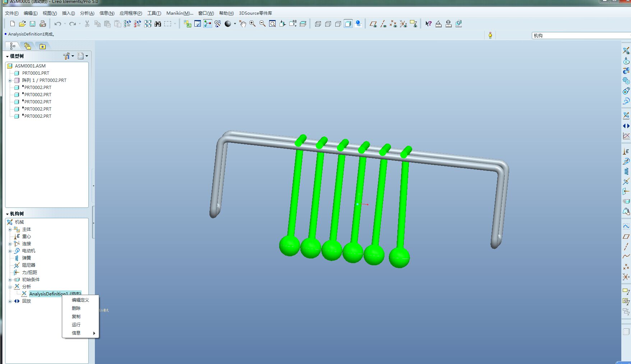Click the 机构 selection filter field
The width and height of the screenshot is (631, 364).
[581, 36]
